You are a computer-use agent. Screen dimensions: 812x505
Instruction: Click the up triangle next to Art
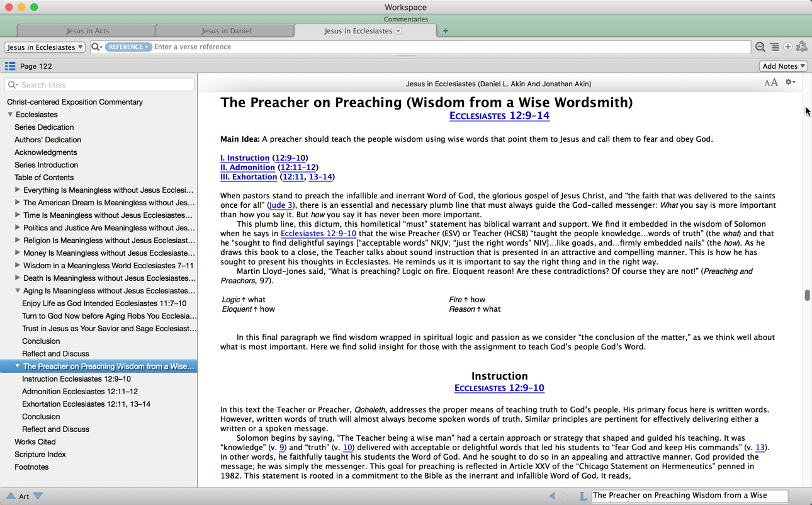(x=11, y=496)
